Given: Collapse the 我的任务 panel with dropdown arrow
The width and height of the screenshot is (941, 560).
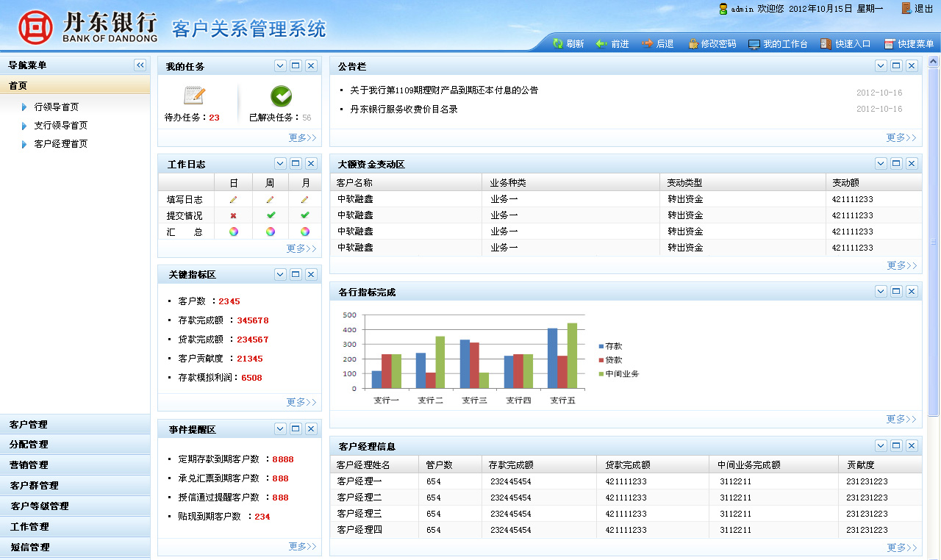Looking at the screenshot, I should pos(280,65).
